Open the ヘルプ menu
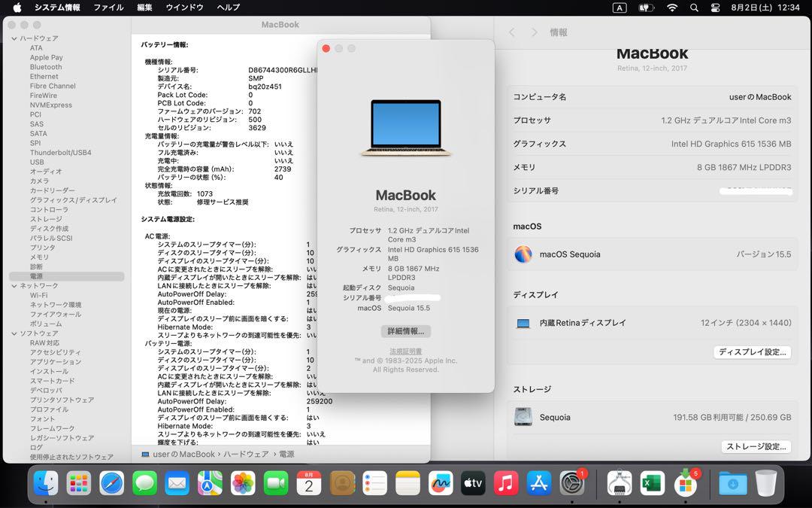The image size is (812, 508). [x=229, y=8]
